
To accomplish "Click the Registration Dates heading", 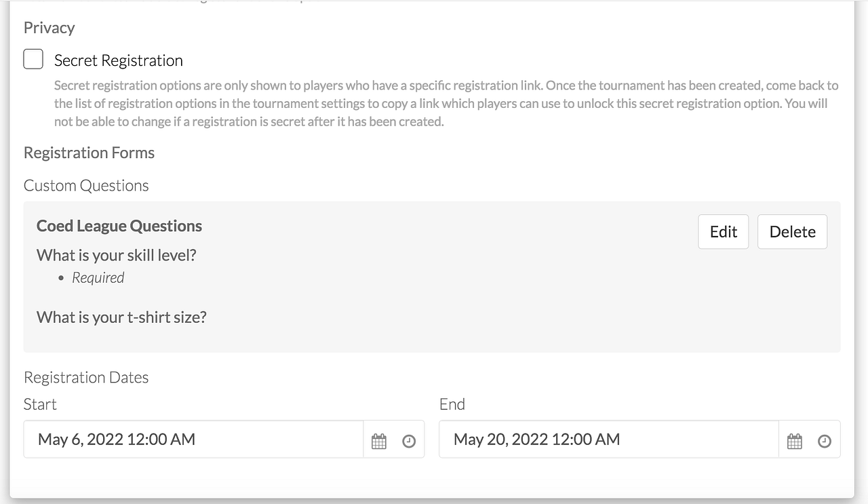I will (86, 378).
